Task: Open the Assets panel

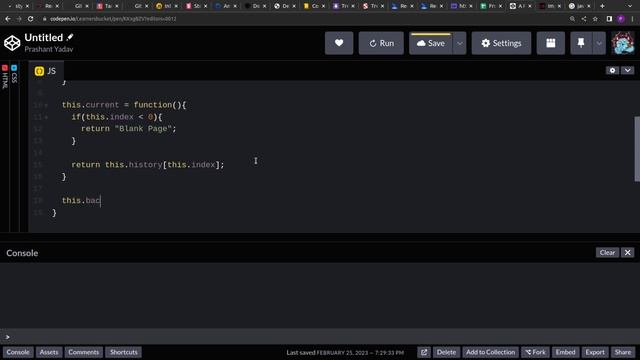Action: coord(49,352)
